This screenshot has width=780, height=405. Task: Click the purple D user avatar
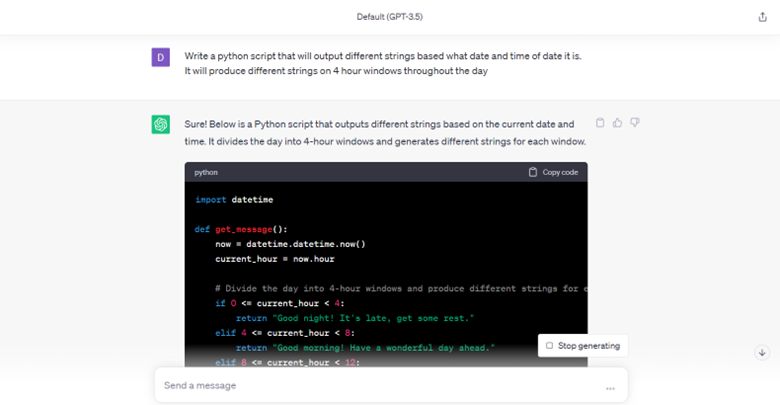(x=161, y=57)
